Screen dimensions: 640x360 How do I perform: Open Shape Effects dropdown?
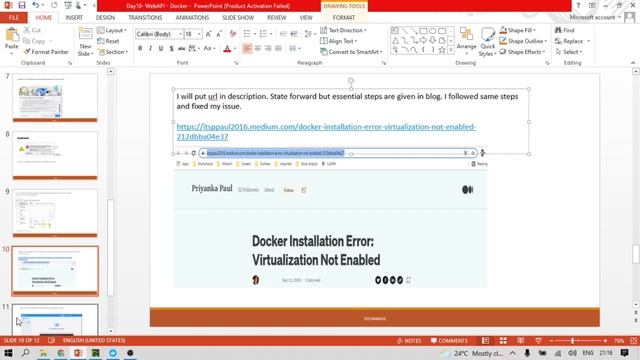click(x=522, y=52)
